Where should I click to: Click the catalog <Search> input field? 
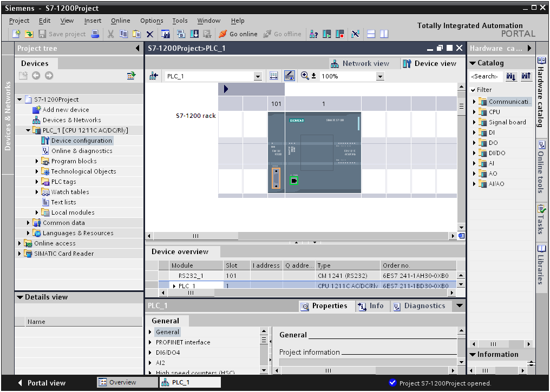pos(485,76)
